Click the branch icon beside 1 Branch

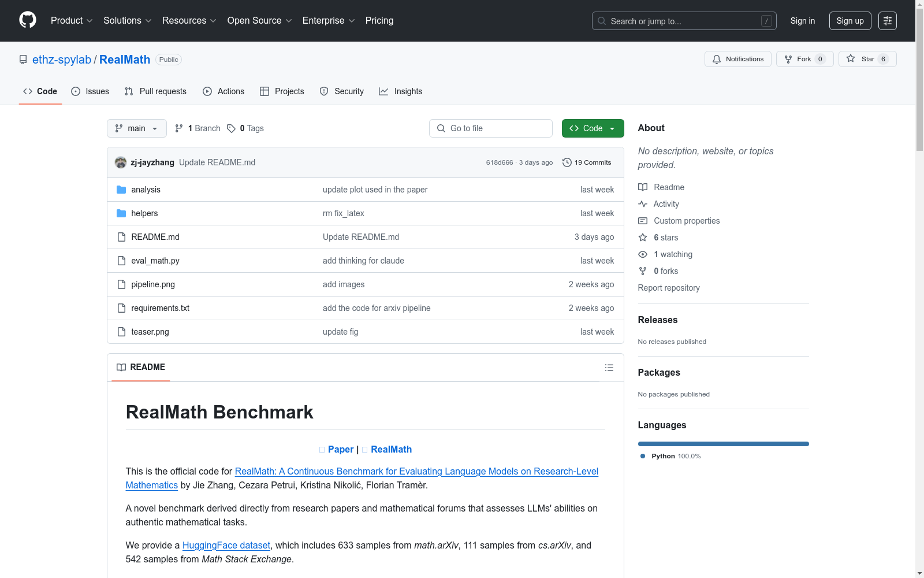pyautogui.click(x=179, y=128)
